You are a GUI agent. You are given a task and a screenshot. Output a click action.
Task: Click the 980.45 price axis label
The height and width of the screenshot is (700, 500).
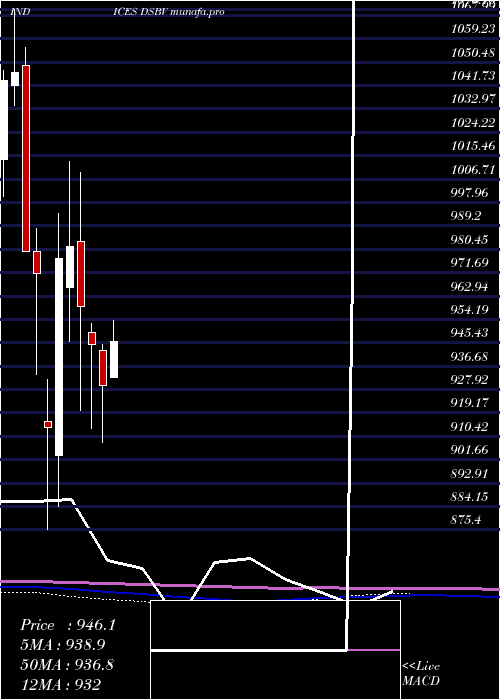coord(470,240)
